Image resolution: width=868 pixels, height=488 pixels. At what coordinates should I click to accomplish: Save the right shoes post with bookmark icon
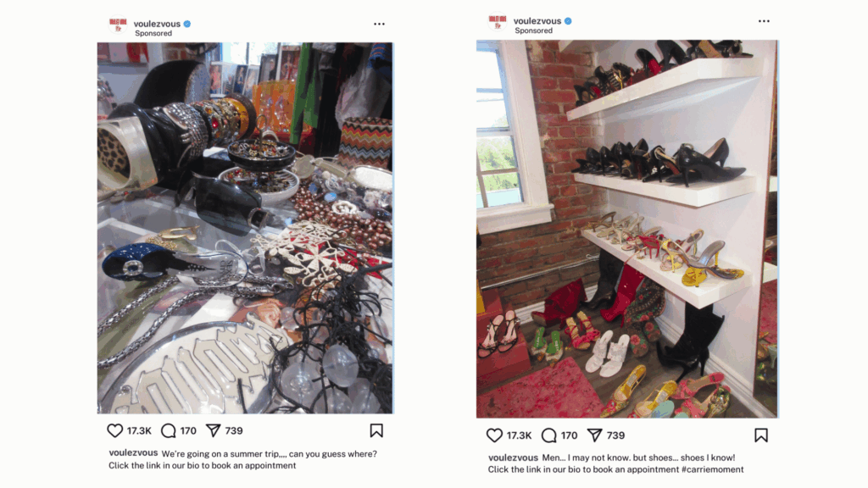(x=761, y=435)
